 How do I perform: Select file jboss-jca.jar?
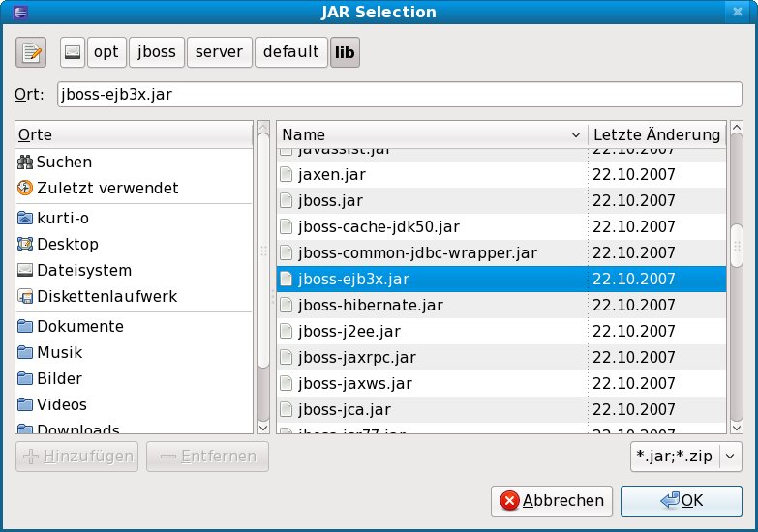pyautogui.click(x=501, y=409)
